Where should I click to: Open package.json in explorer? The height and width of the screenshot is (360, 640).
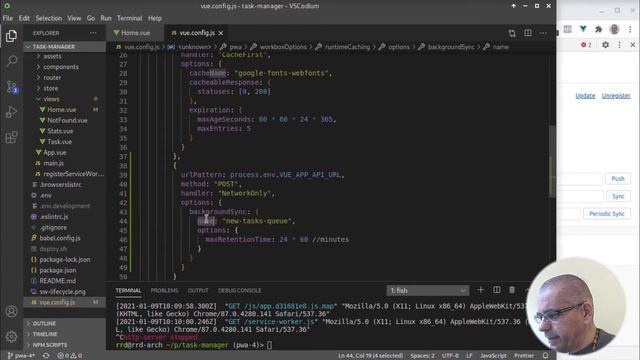(x=58, y=270)
